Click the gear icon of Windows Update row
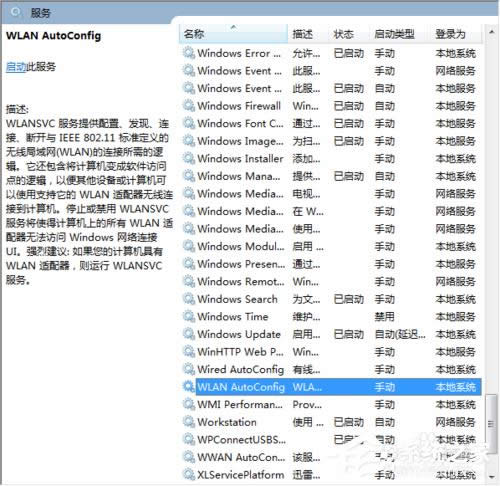500x486 pixels. pyautogui.click(x=189, y=334)
